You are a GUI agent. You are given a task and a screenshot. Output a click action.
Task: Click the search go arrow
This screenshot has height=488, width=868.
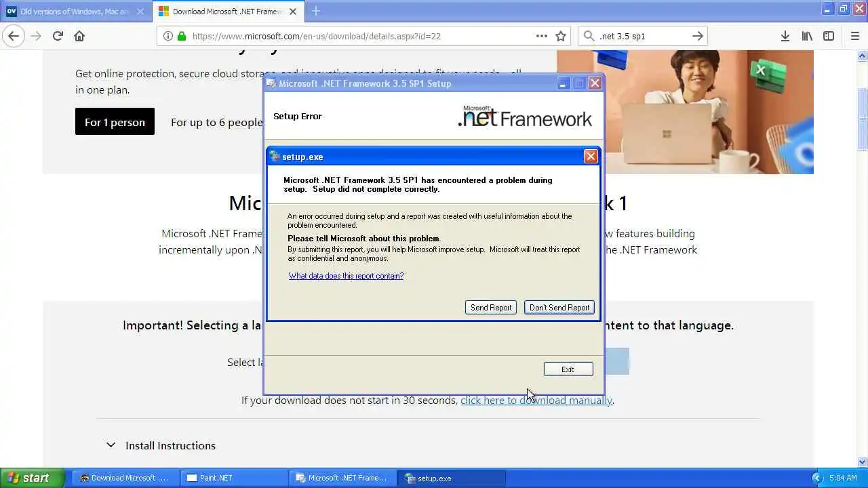(x=697, y=36)
